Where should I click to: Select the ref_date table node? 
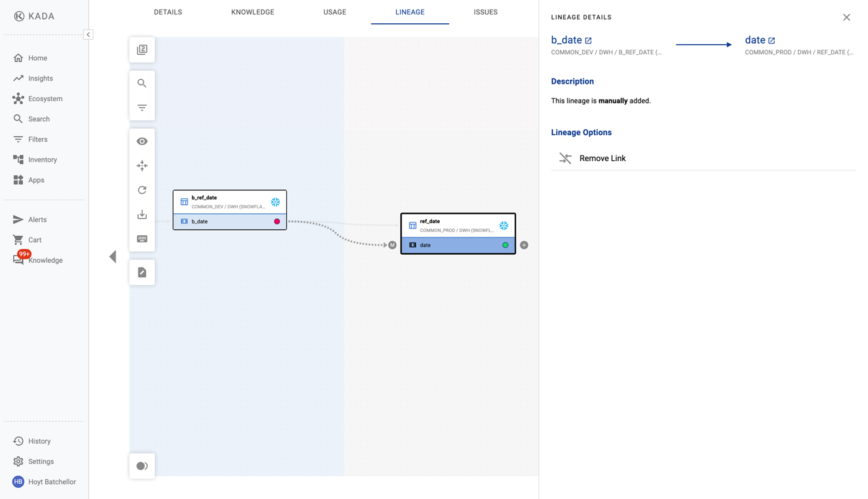pos(457,225)
